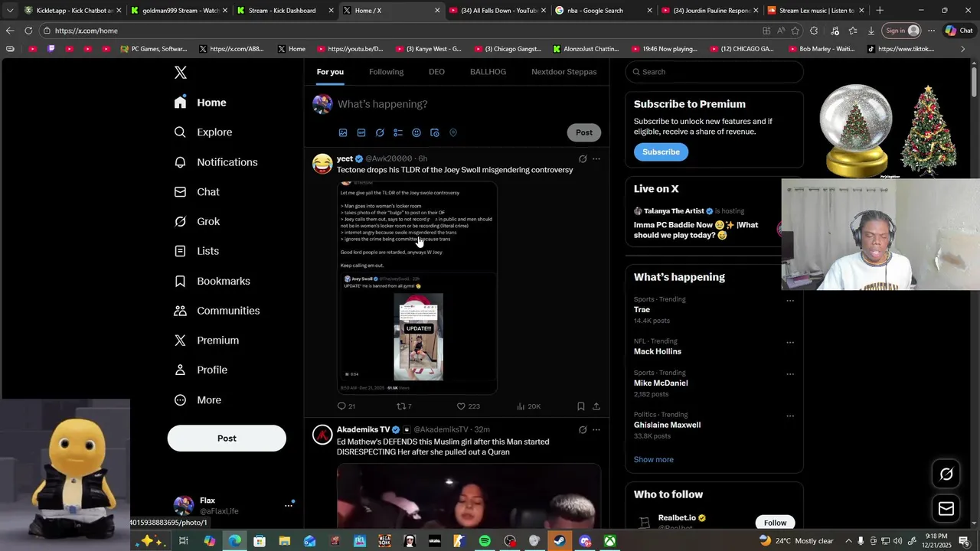
Task: Ask Grok about Akademiks TV post
Action: pos(583,430)
